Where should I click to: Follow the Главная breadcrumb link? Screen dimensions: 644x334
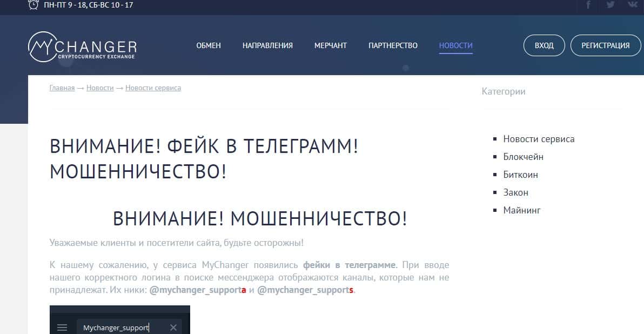[62, 88]
